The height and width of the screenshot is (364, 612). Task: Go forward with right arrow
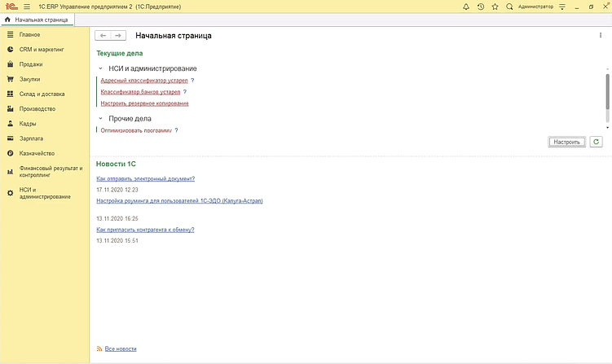click(x=118, y=36)
